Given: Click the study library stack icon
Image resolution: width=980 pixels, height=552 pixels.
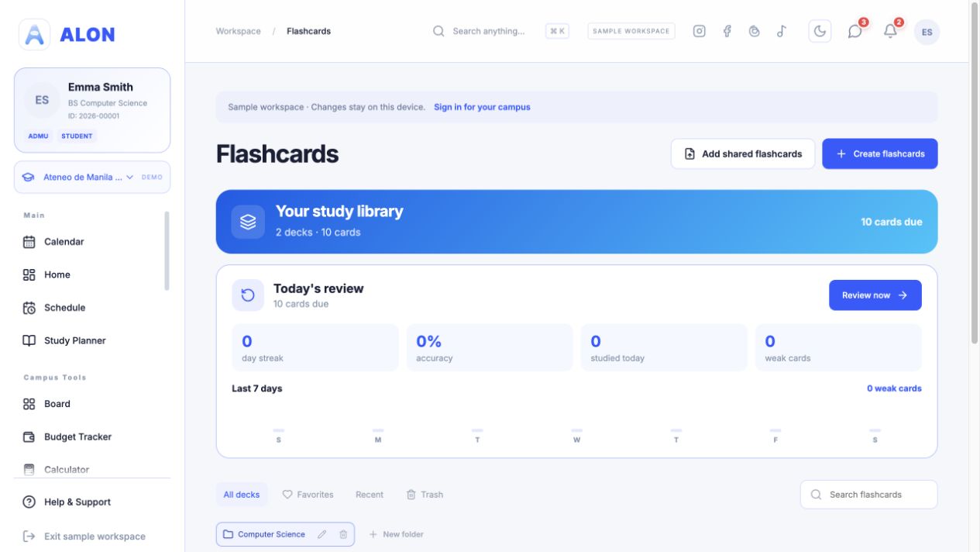Looking at the screenshot, I should pos(248,222).
